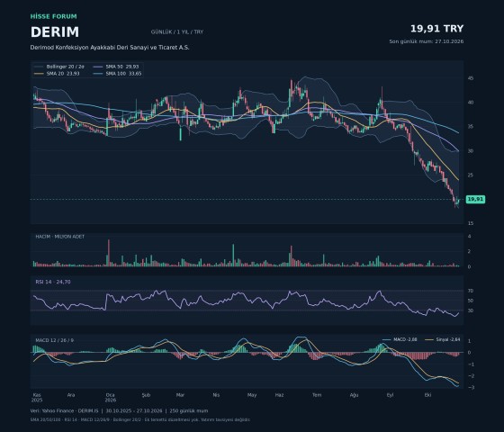Click the 'SMA 100 33,65' legend entry
504x432 pixels.
[x=118, y=74]
